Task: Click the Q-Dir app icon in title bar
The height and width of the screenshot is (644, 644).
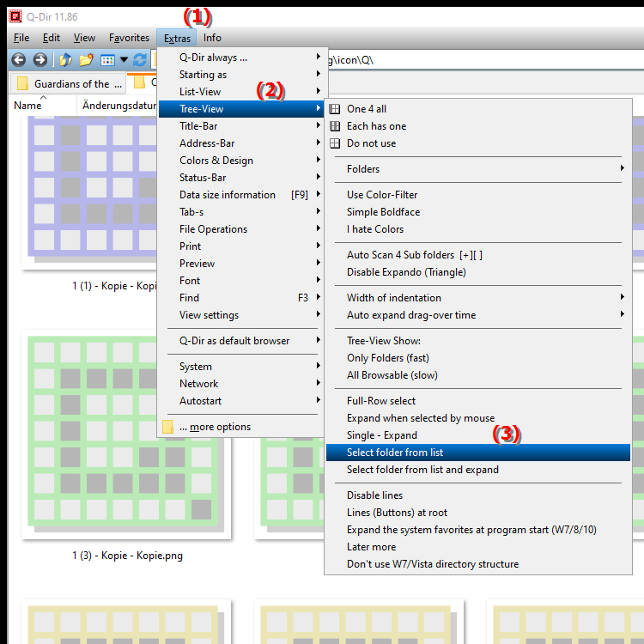Action: coord(15,16)
